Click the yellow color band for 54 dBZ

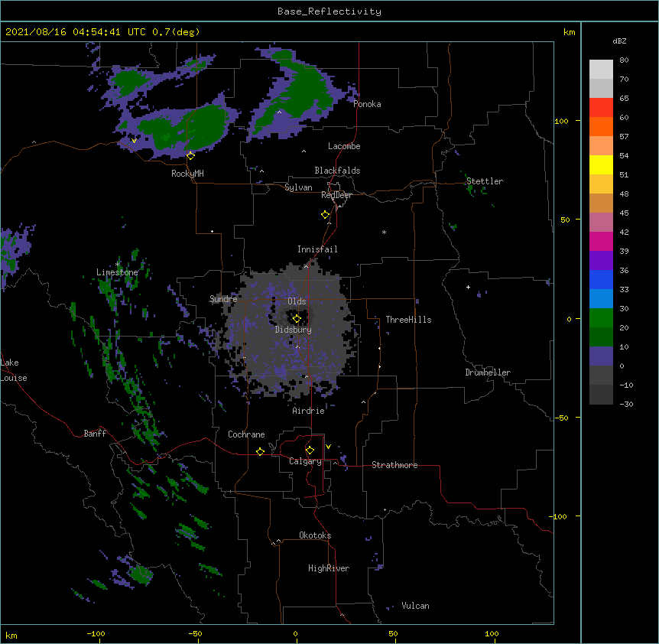[601, 164]
